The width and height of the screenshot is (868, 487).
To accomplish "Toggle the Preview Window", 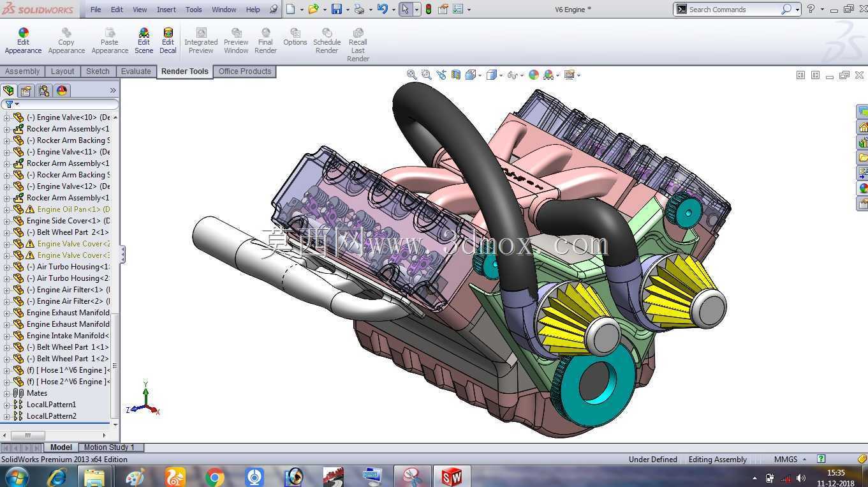I will click(x=236, y=41).
